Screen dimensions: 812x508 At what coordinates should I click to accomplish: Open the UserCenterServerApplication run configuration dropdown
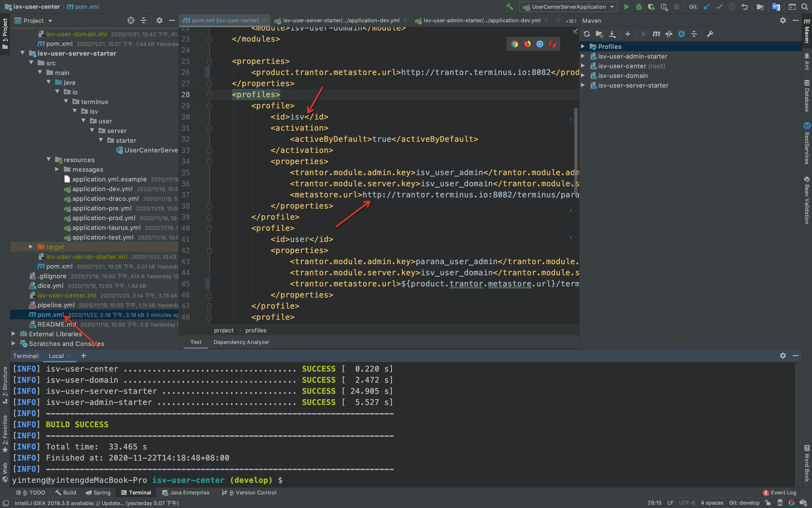point(568,7)
